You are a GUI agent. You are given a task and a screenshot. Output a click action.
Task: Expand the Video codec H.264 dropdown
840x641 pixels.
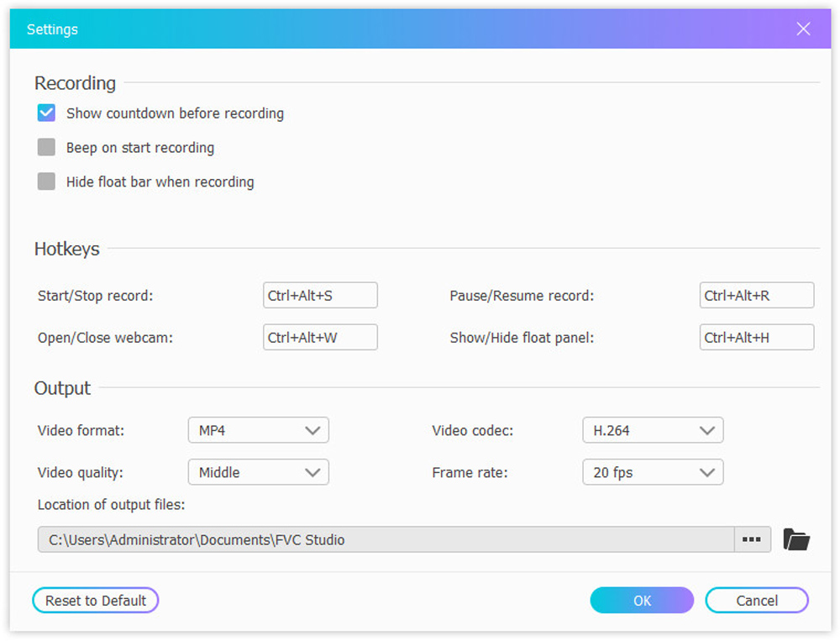click(653, 430)
